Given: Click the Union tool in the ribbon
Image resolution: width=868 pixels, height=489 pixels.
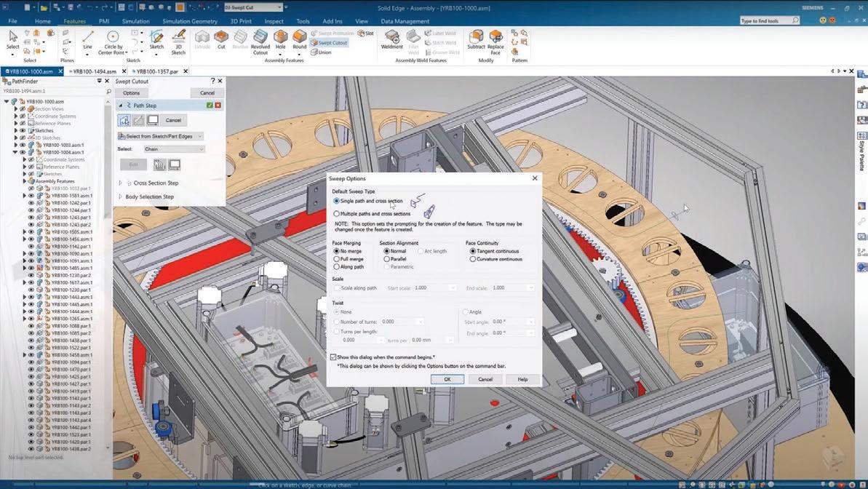Looking at the screenshot, I should pyautogui.click(x=321, y=52).
